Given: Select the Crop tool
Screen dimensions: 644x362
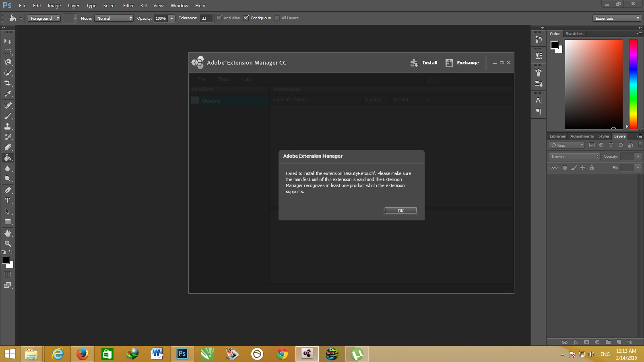Looking at the screenshot, I should (x=8, y=83).
